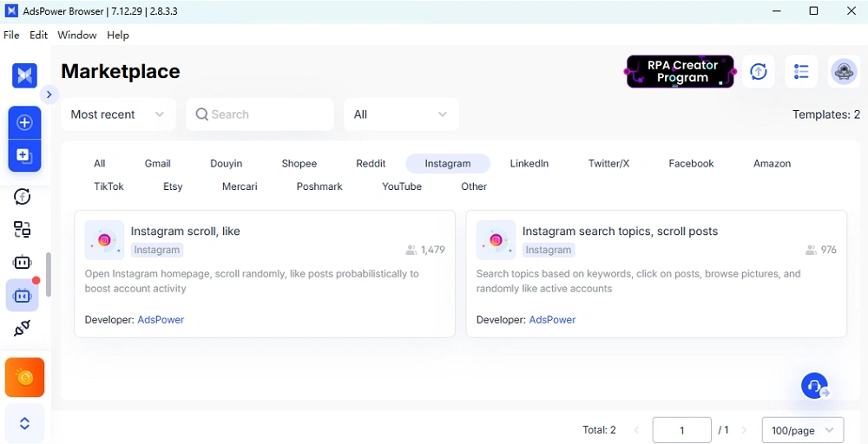Open the Most recent sort dropdown

[x=118, y=114]
